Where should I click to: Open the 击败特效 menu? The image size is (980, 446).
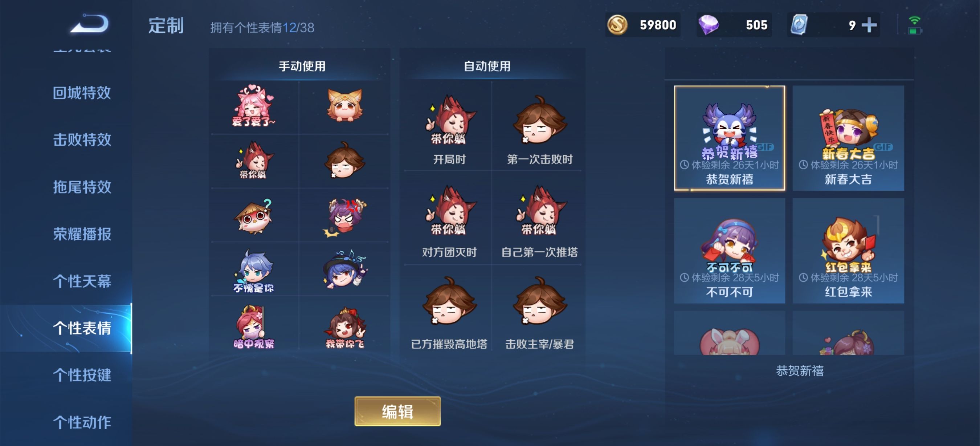tap(82, 140)
